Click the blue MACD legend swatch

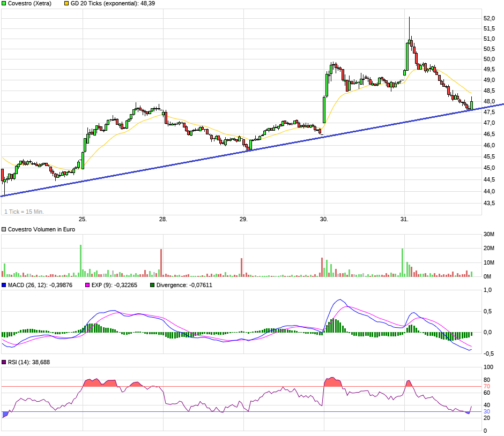coord(4,285)
